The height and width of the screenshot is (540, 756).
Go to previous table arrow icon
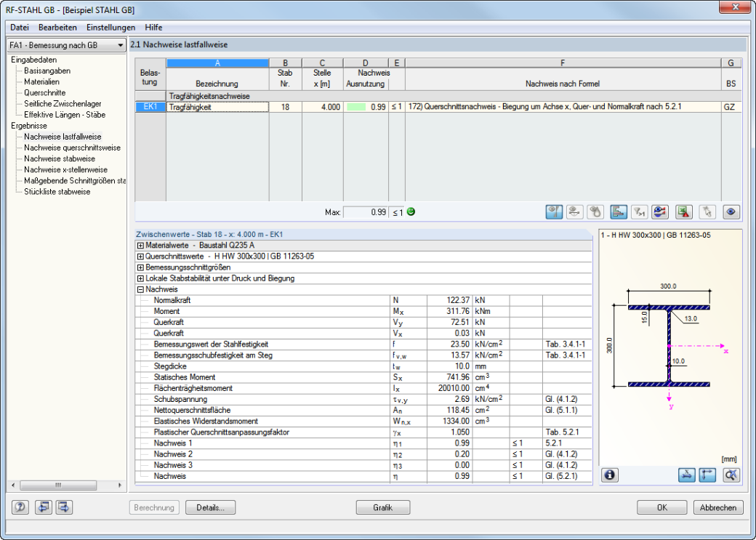(44, 507)
